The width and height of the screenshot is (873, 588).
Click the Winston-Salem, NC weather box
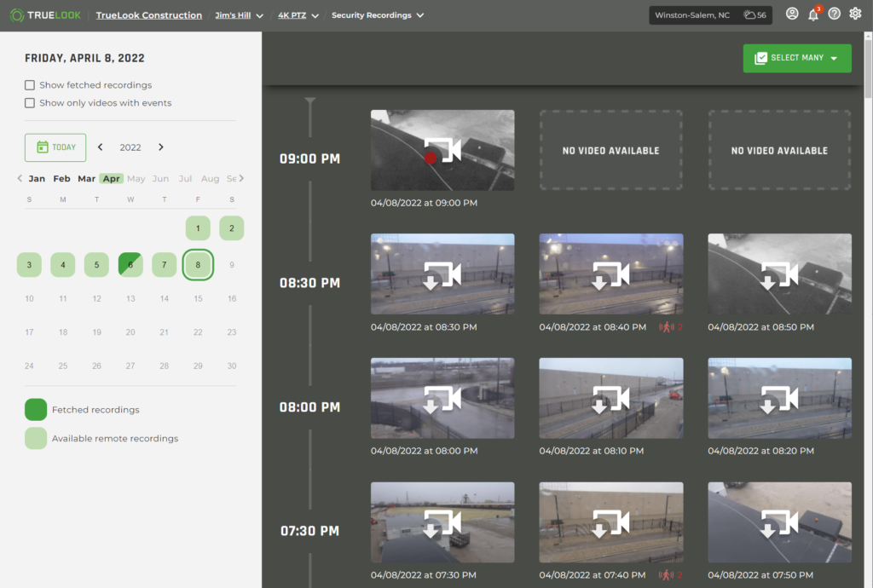[x=710, y=15]
